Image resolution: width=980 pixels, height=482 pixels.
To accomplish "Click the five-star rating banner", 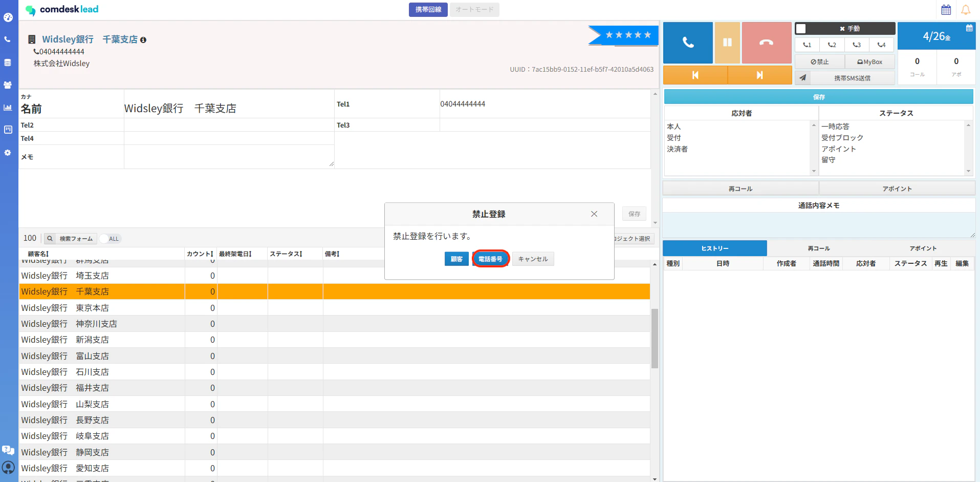I will (x=623, y=35).
